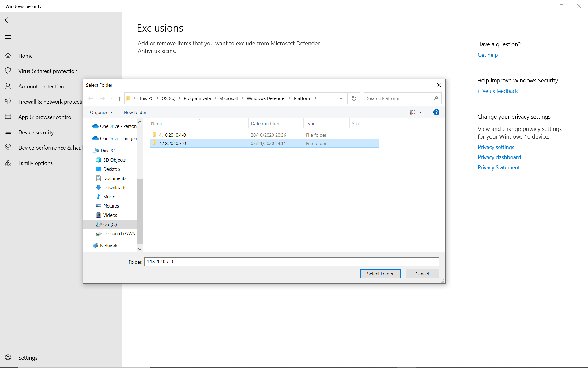
Task: Click the Device security laptop icon
Action: pos(8,132)
